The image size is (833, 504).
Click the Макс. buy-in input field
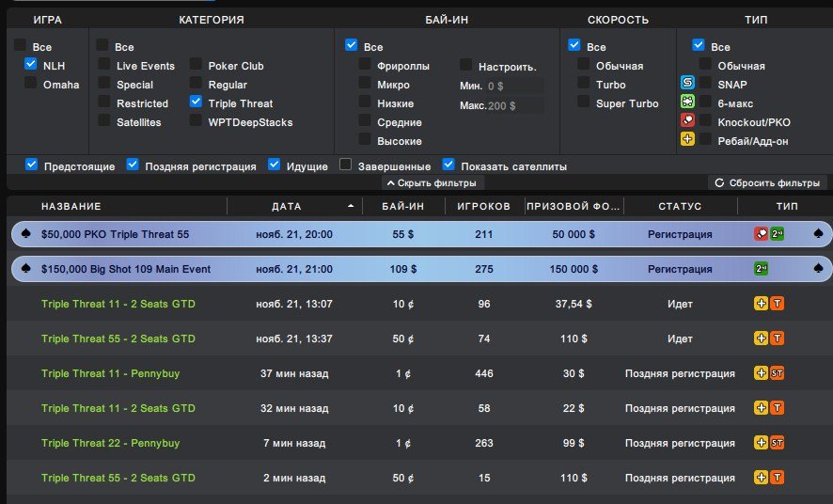click(x=515, y=105)
